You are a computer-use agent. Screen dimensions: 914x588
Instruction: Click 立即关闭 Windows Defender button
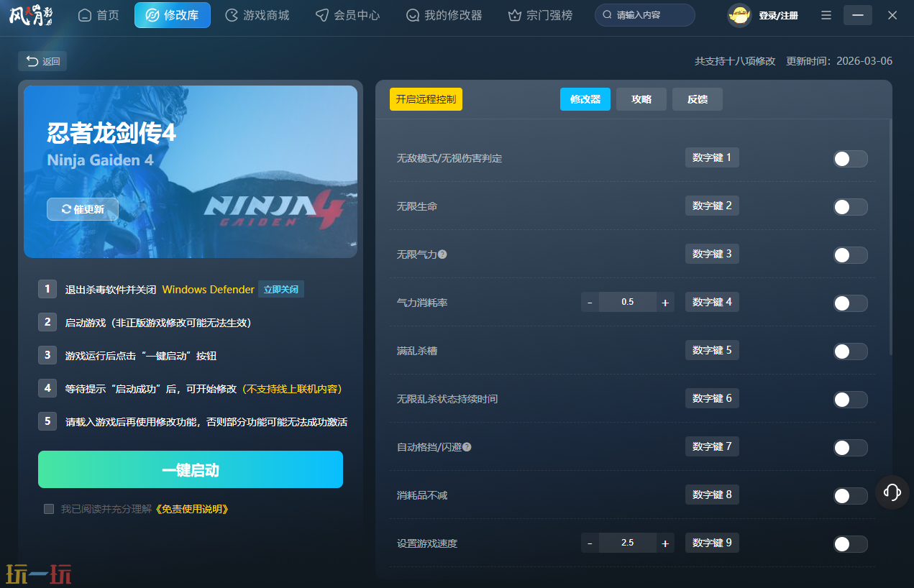[x=280, y=290]
